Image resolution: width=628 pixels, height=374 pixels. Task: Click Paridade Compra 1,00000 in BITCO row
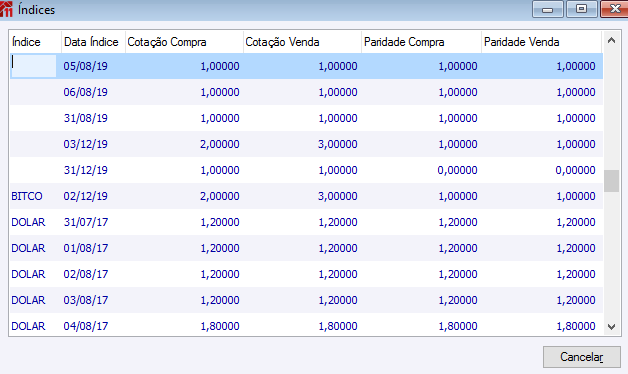458,196
